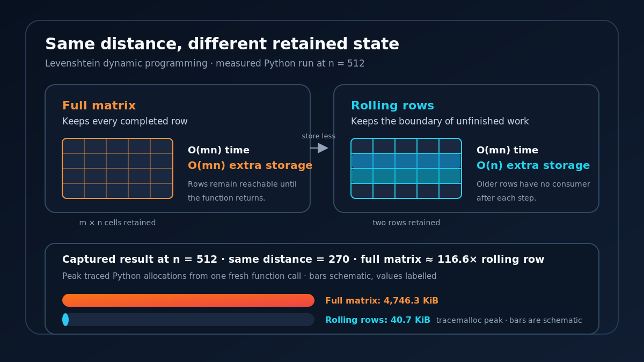
Task: Click 'the function returns.' text
Action: pos(226,198)
